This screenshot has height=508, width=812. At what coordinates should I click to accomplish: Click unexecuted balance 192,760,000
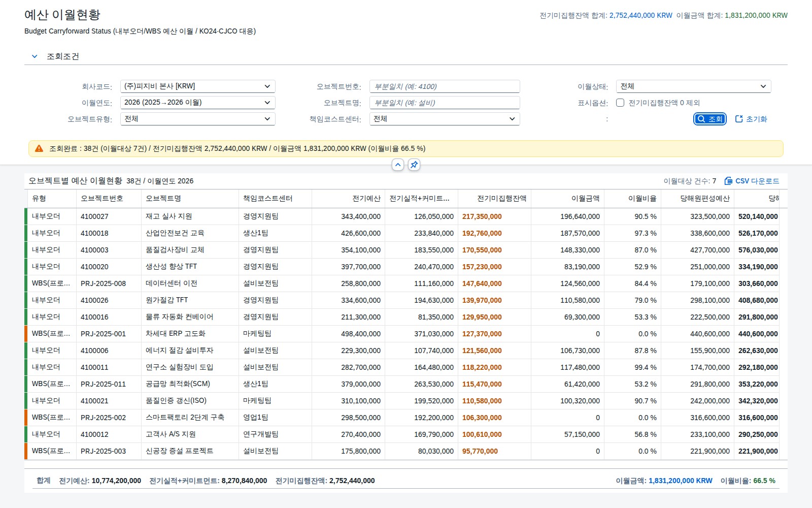point(482,233)
